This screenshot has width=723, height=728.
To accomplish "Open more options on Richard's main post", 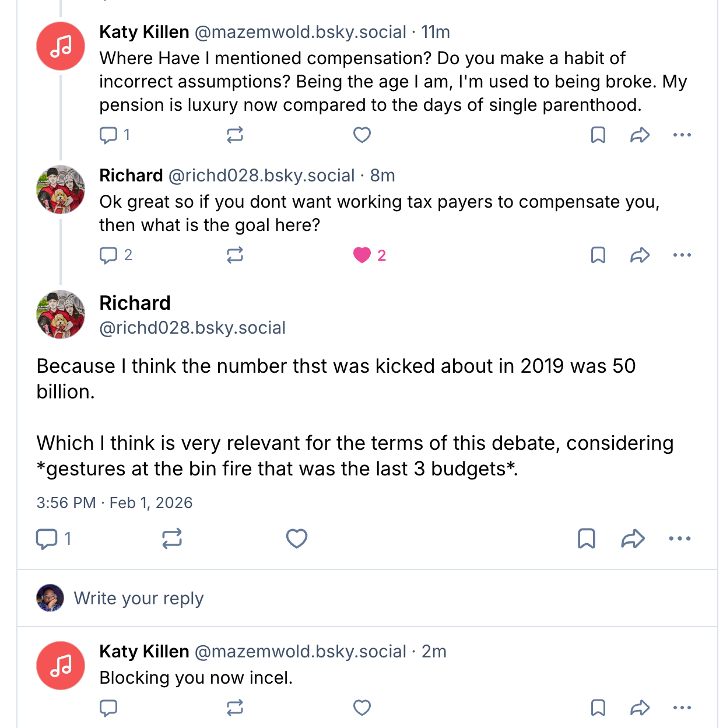I will click(x=680, y=538).
